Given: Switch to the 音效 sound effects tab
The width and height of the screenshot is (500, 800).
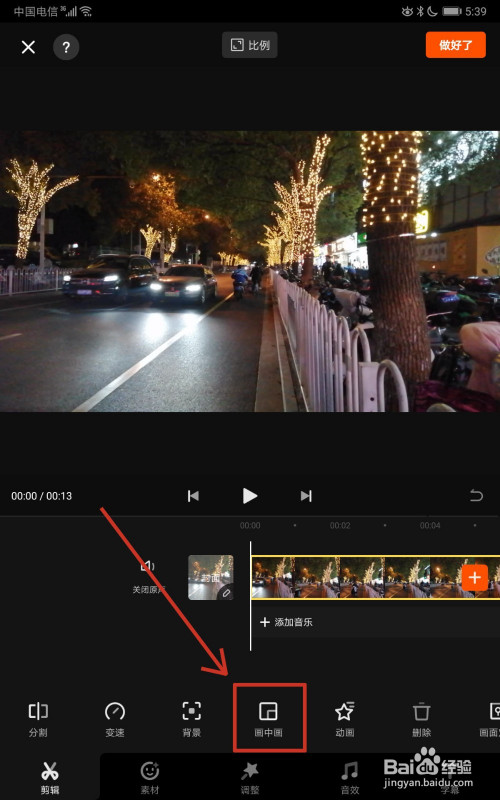Looking at the screenshot, I should (x=349, y=778).
